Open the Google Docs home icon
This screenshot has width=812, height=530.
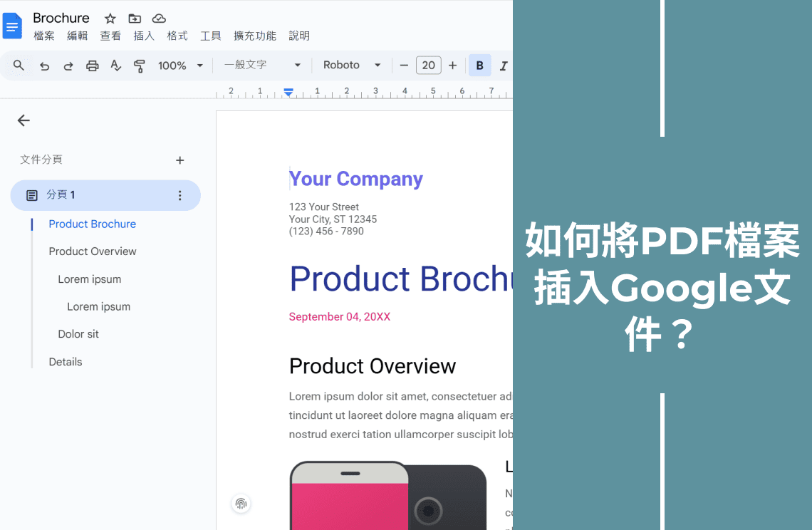12,26
